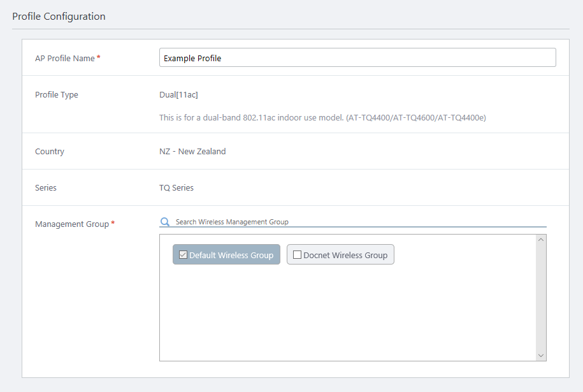Click the AP Profile Name label

coord(64,59)
